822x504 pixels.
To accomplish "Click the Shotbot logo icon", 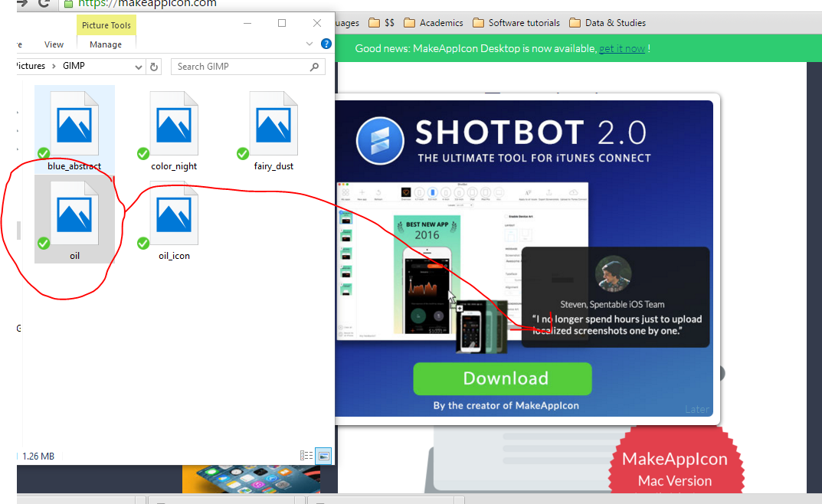I will click(x=380, y=141).
